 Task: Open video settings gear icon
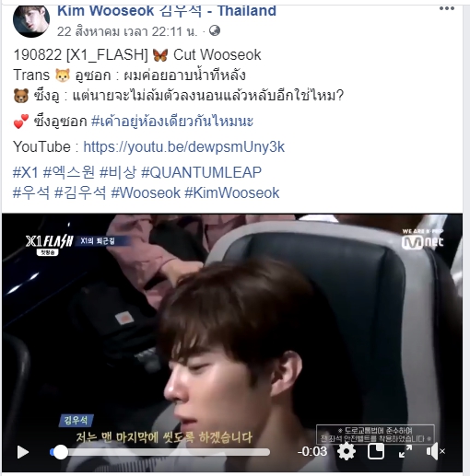pos(347,451)
